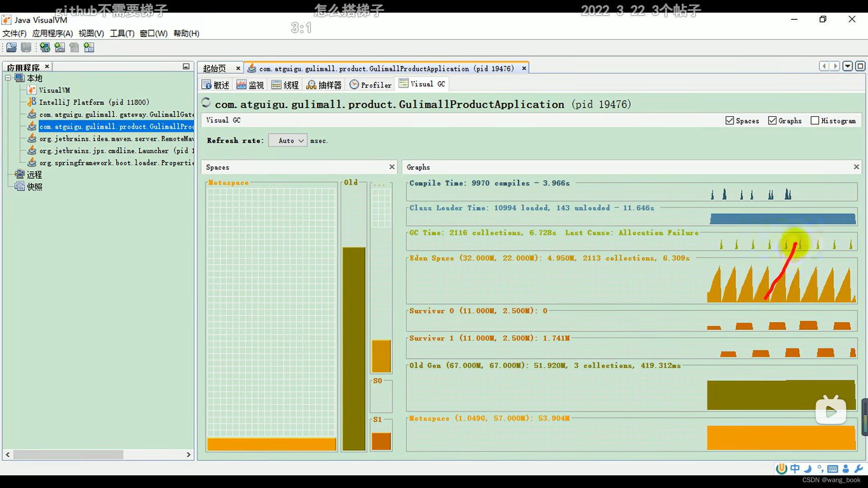Open the 窗口(W) menu
This screenshot has height=488, width=868.
[x=154, y=33]
